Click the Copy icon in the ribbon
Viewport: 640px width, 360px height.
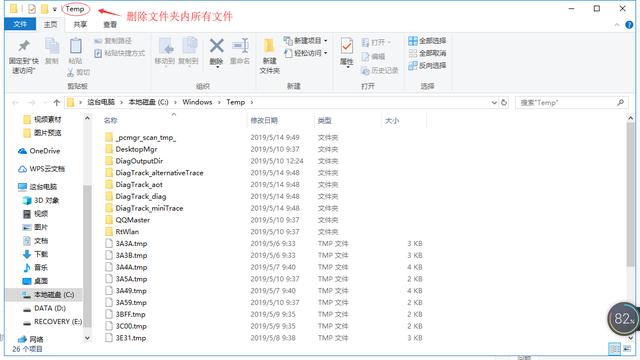click(x=52, y=46)
